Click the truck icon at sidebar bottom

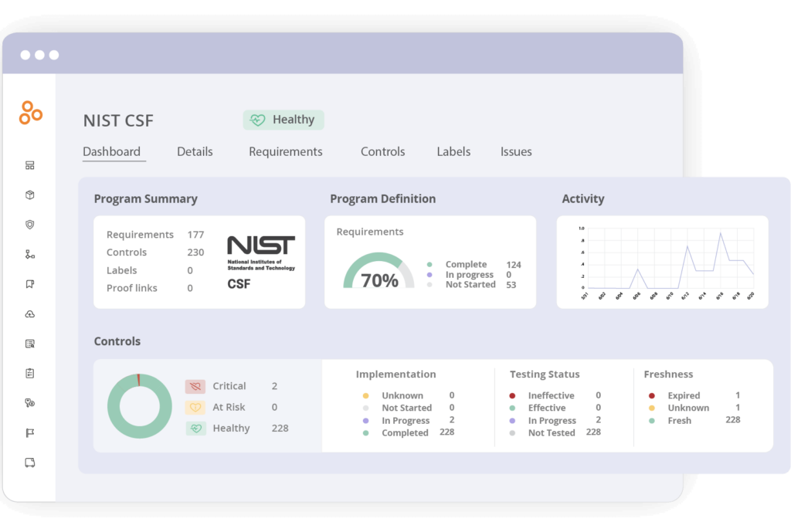29,462
